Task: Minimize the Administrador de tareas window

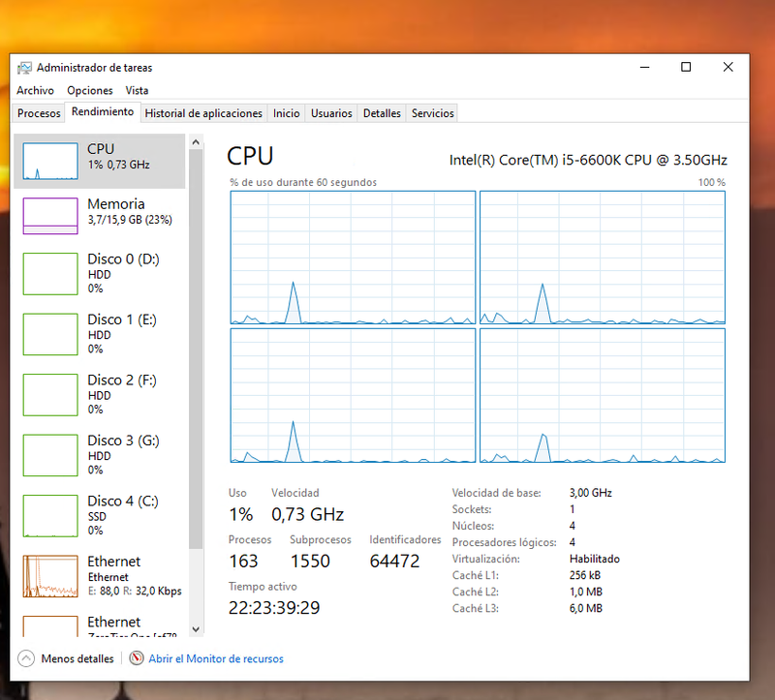Action: click(644, 67)
